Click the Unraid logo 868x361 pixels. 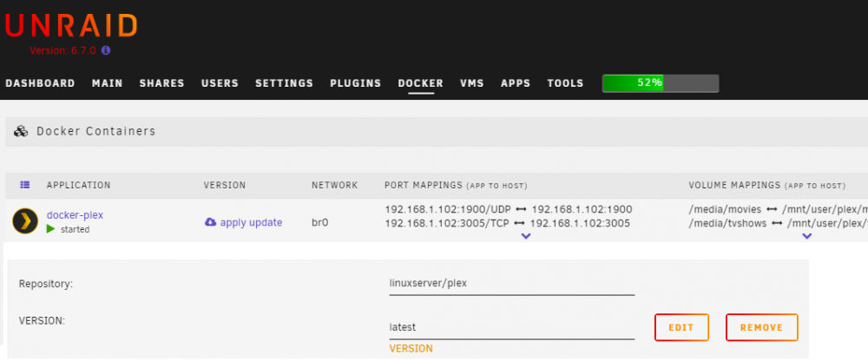coord(71,26)
